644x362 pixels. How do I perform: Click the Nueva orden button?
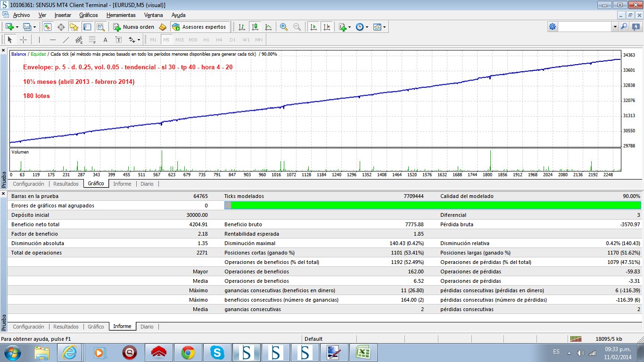[x=134, y=27]
